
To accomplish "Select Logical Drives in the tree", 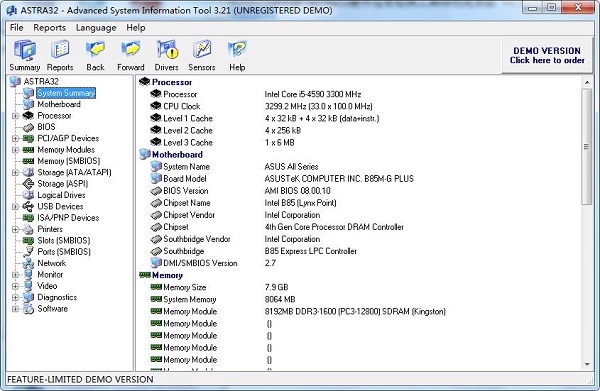I will pos(61,195).
